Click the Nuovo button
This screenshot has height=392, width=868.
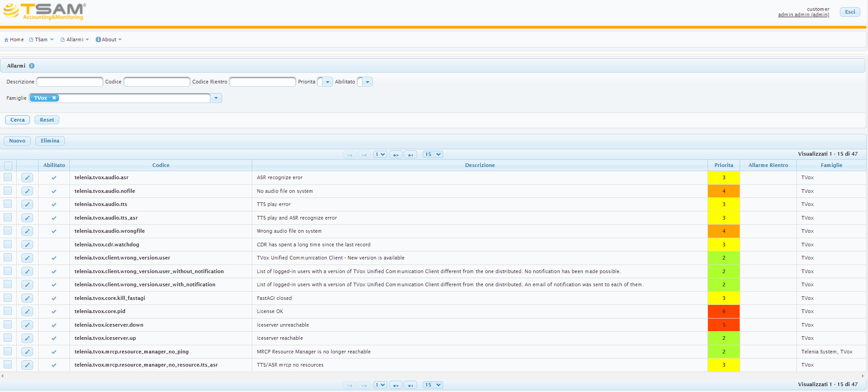click(17, 141)
